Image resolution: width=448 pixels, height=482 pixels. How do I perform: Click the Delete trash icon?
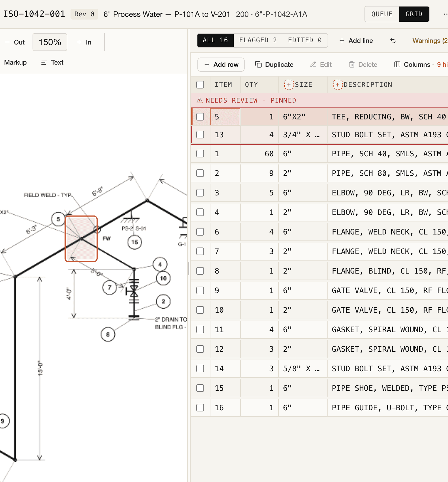click(x=352, y=65)
